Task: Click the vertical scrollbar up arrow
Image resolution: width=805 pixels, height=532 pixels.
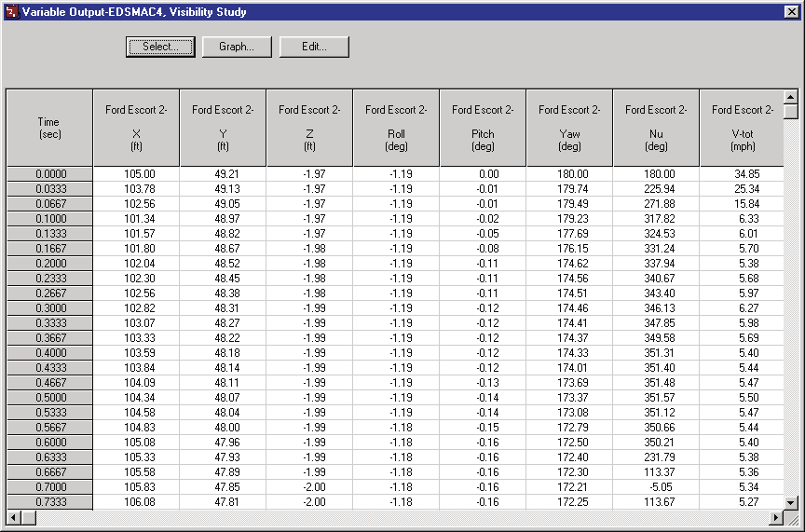Action: click(x=790, y=97)
